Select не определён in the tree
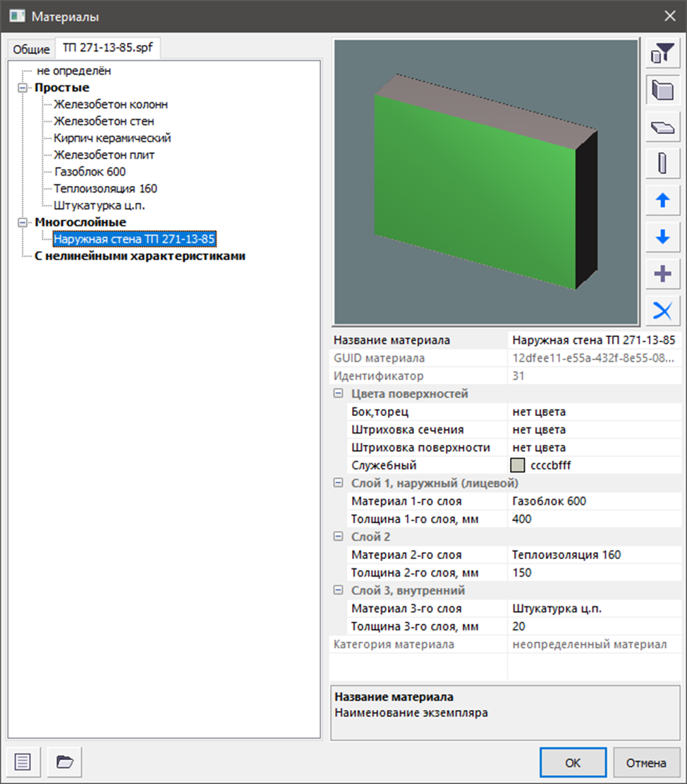This screenshot has width=687, height=784. click(74, 71)
